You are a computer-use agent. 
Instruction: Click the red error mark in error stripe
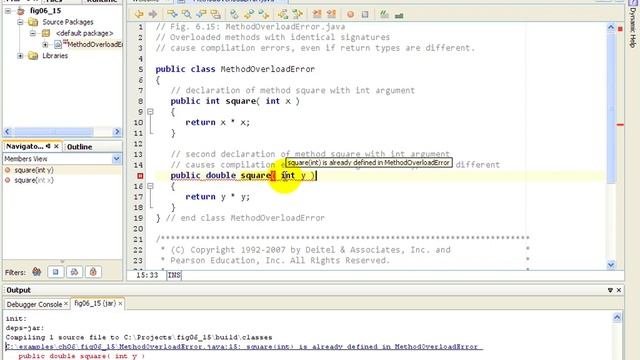620,124
